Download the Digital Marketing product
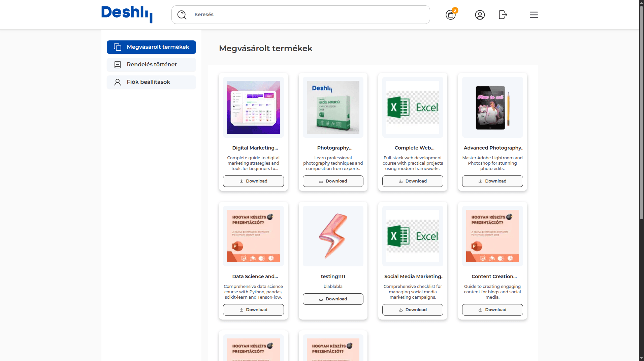644x361 pixels. pos(253,181)
